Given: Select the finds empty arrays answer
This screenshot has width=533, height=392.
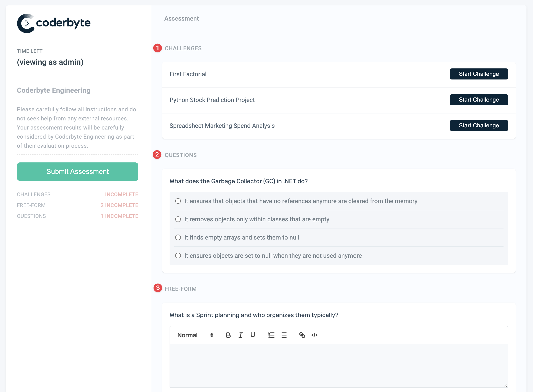Looking at the screenshot, I should point(178,237).
